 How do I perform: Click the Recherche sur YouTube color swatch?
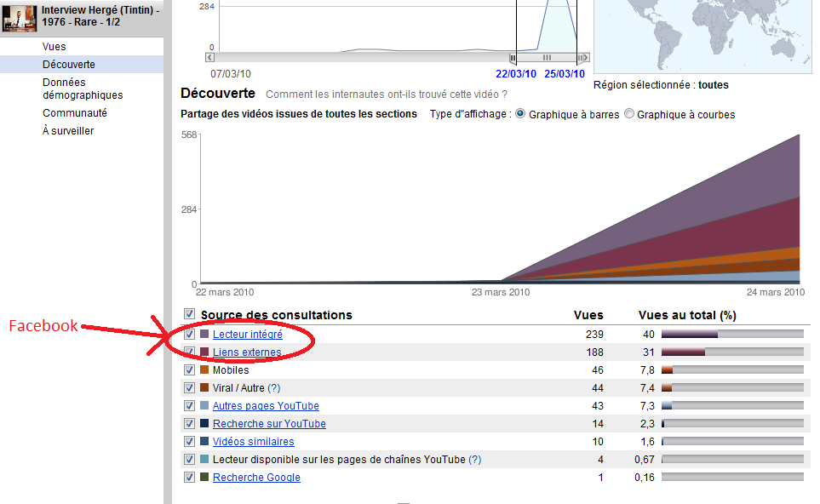click(204, 423)
